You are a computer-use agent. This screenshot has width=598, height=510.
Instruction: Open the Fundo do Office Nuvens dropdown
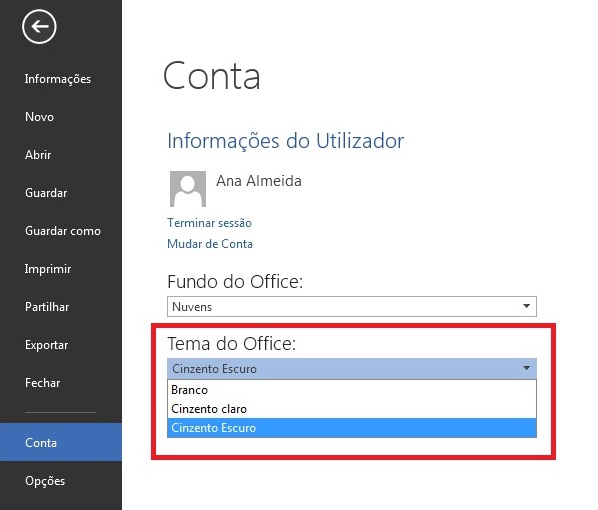tap(352, 306)
